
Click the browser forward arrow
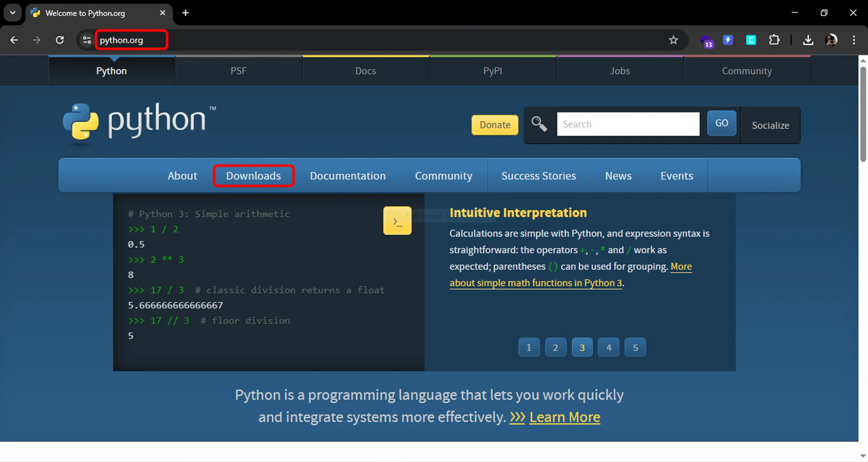(36, 40)
